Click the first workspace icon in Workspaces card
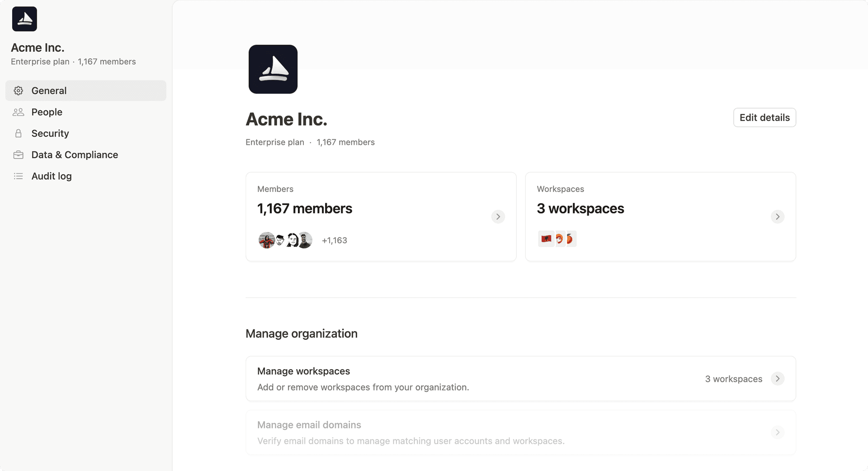This screenshot has height=471, width=868. pos(546,239)
